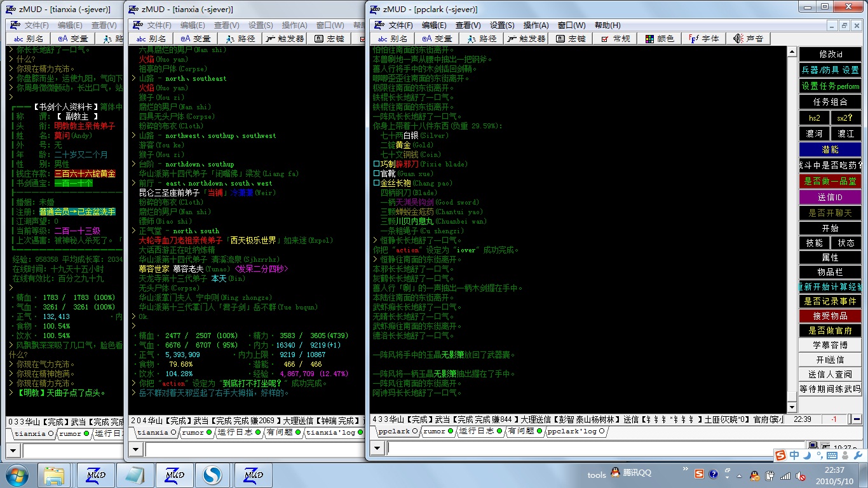Open the 声音 sound tool in ppclark window
Screen dimensions: 868x488
748,39
